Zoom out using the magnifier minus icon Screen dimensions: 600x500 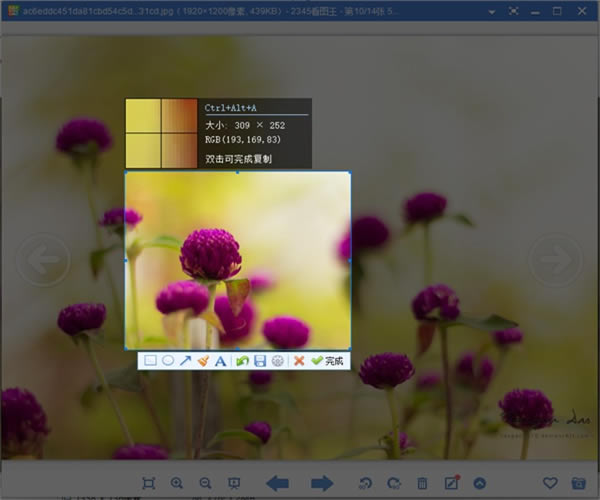[206, 483]
